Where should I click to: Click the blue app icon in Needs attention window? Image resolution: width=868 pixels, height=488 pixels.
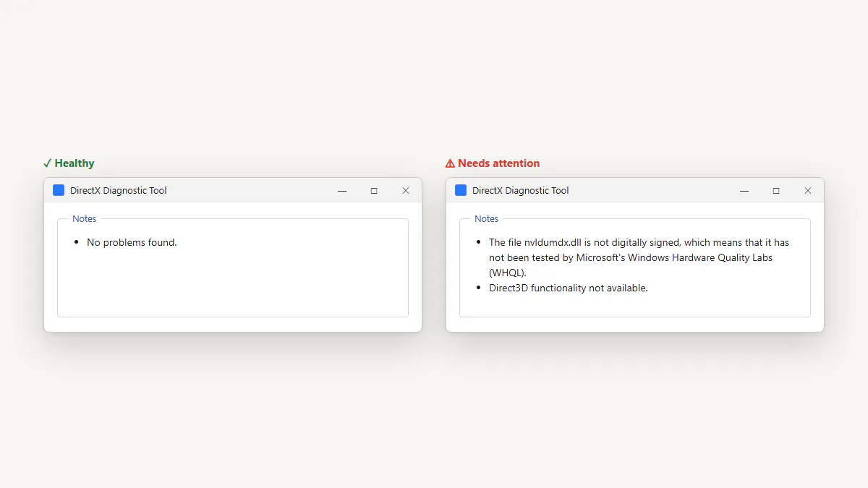pyautogui.click(x=461, y=190)
